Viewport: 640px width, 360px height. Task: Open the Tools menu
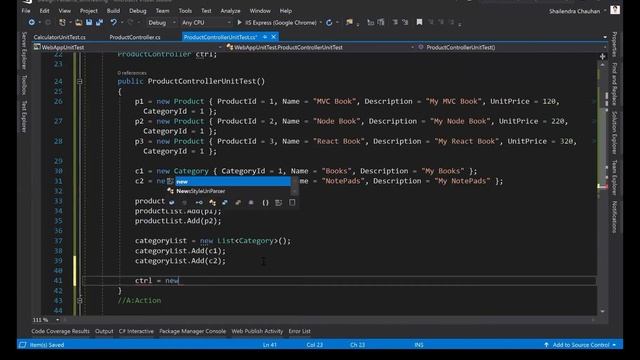(x=185, y=11)
